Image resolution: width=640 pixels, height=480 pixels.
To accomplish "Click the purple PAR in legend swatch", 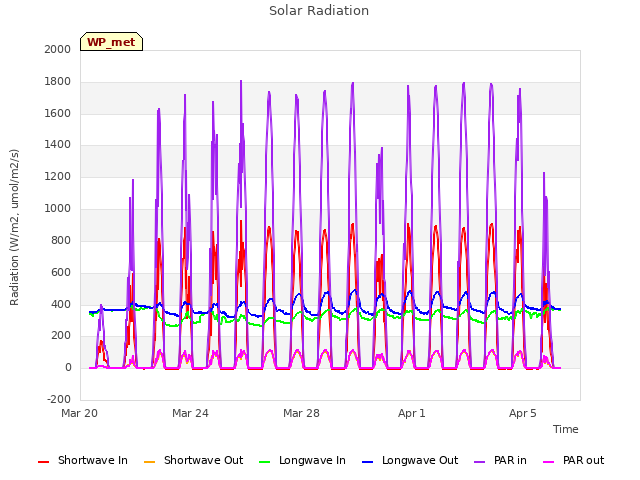I will pos(479,462).
